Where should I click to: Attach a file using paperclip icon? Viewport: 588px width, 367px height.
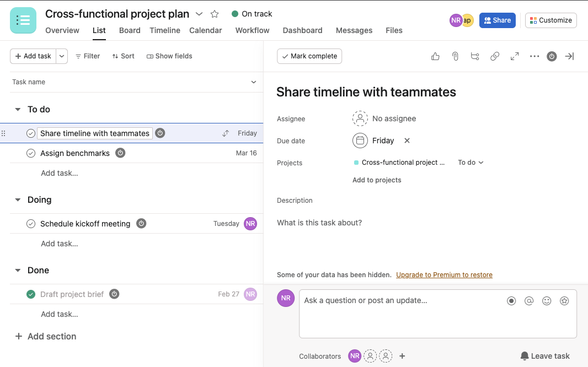(x=455, y=56)
